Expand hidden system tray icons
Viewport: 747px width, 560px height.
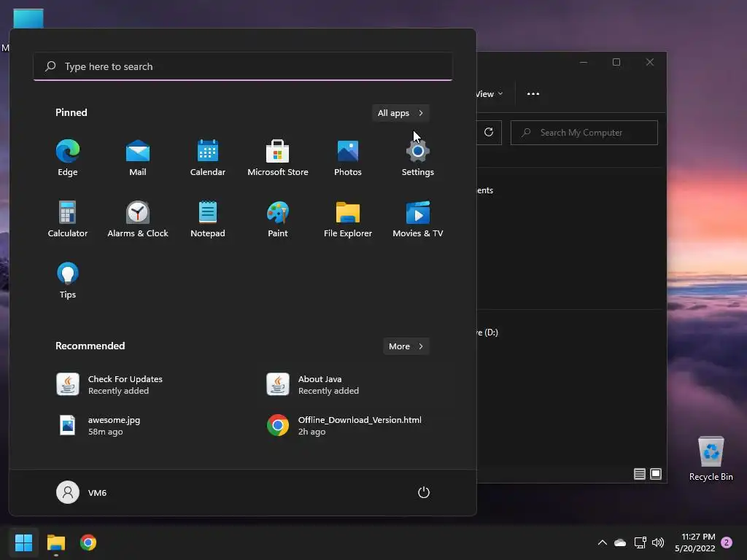[602, 542]
